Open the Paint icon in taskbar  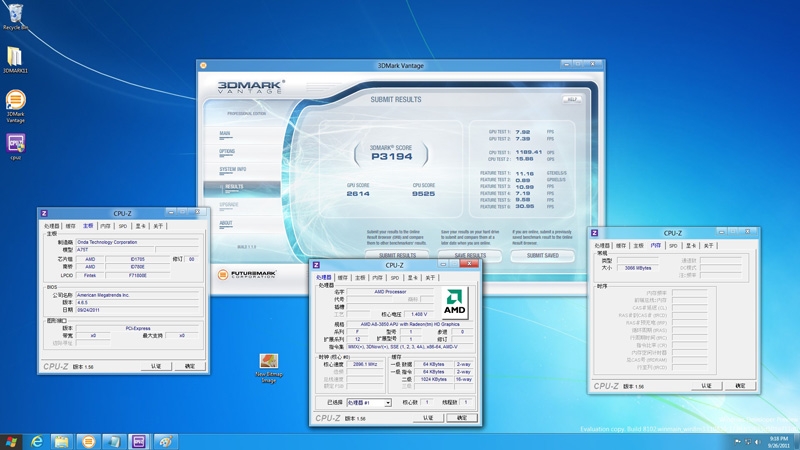click(166, 441)
